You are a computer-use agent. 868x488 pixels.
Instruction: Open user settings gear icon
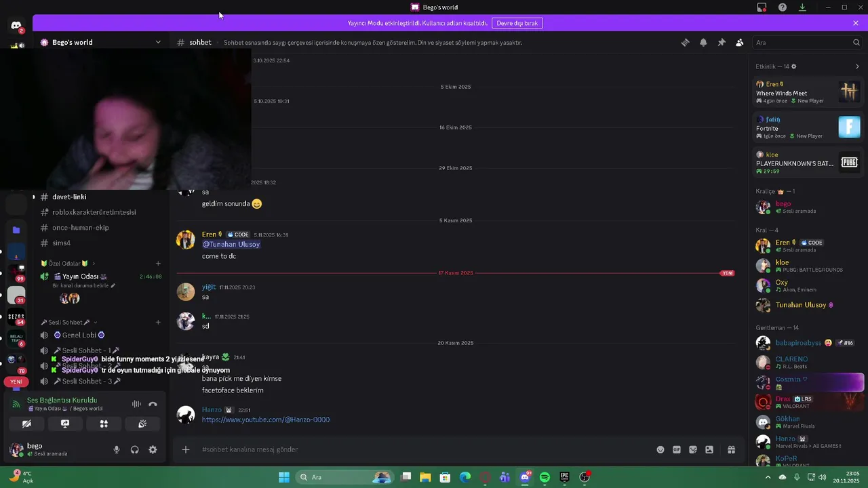click(x=153, y=449)
